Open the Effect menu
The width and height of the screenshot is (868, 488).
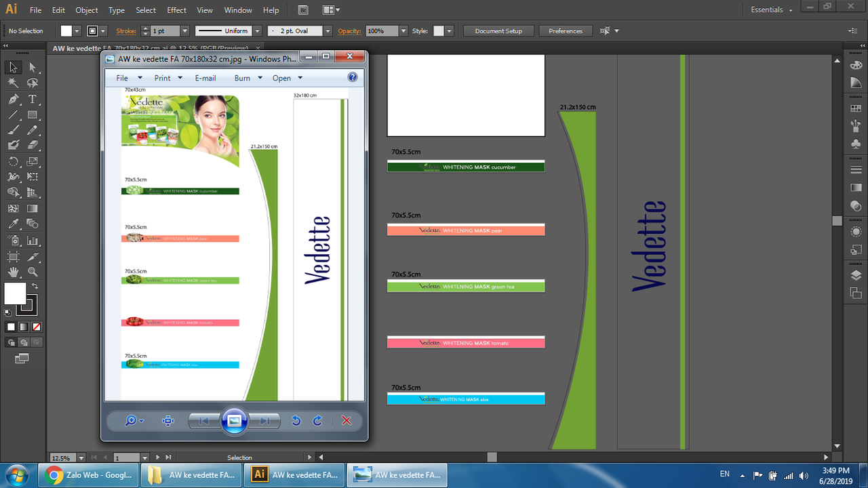[x=177, y=10]
